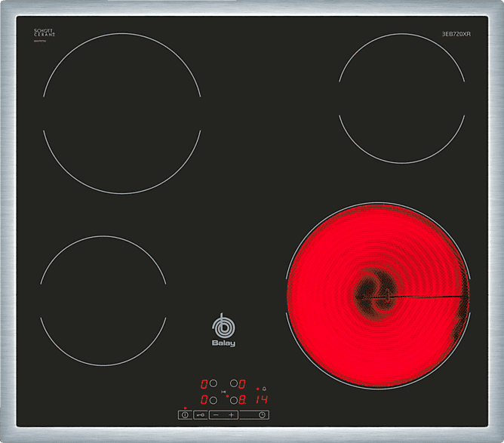Tap the small rear-right cooking zone

[x=402, y=98]
